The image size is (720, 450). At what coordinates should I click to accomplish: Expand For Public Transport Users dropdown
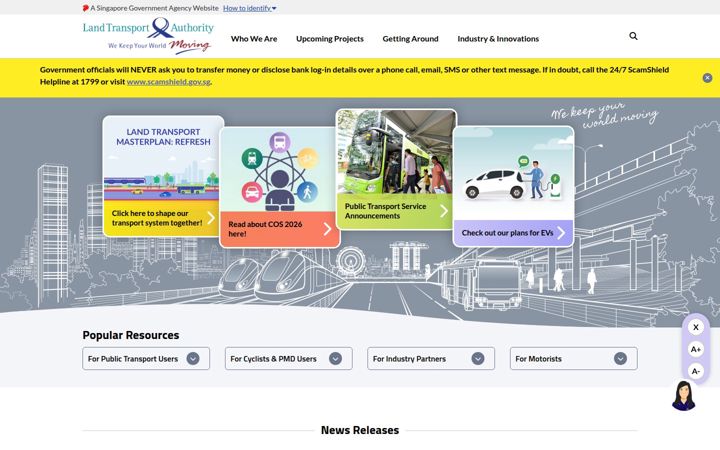pyautogui.click(x=146, y=359)
